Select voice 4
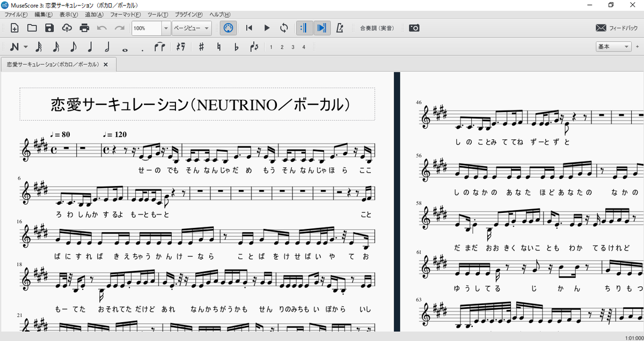The width and height of the screenshot is (644, 341). pyautogui.click(x=304, y=47)
